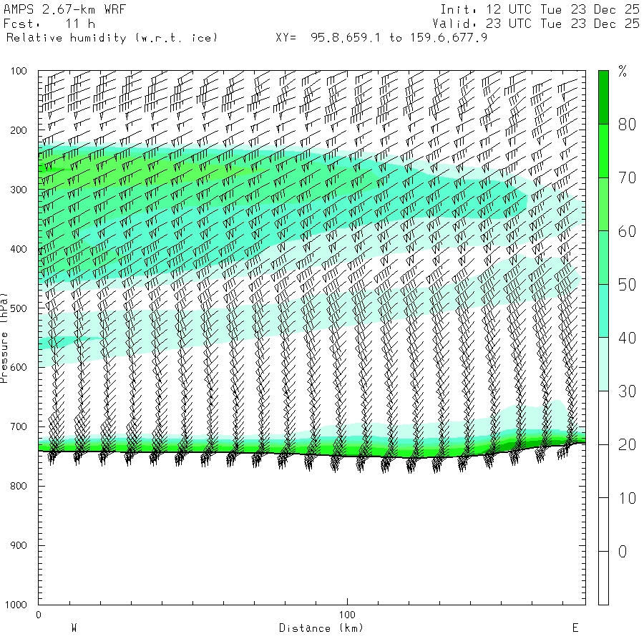Click the colorbar label '0'

pyautogui.click(x=623, y=552)
